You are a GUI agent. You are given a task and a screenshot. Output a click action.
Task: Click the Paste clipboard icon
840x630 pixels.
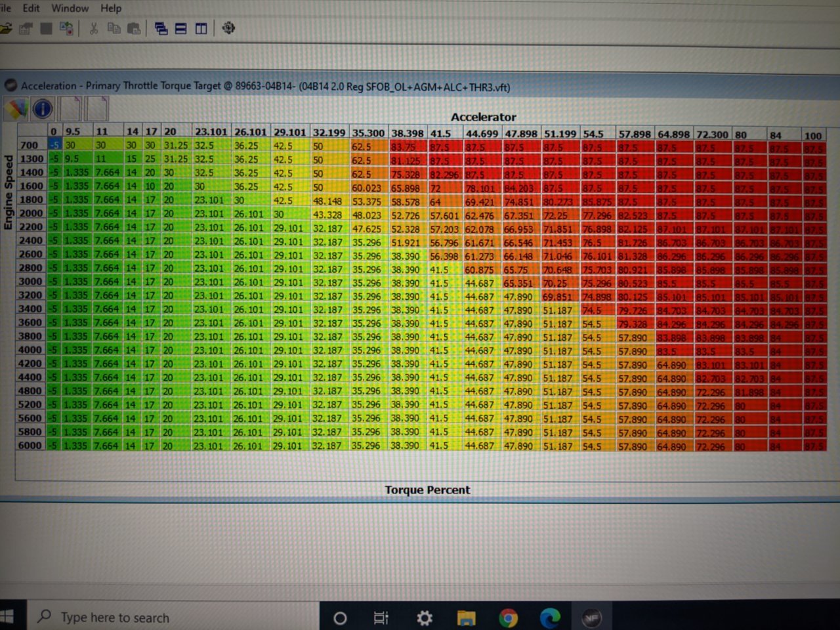[x=133, y=28]
